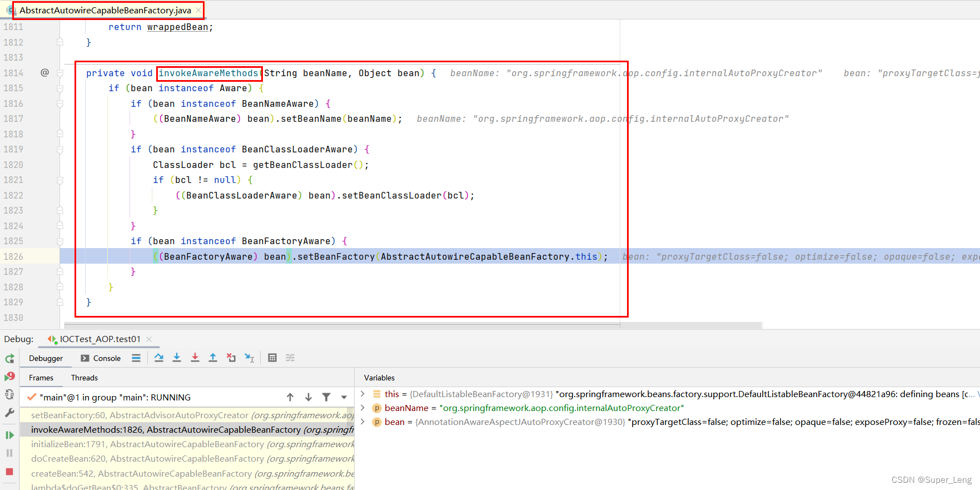Click the toggle auto-test icon

pyautogui.click(x=9, y=394)
